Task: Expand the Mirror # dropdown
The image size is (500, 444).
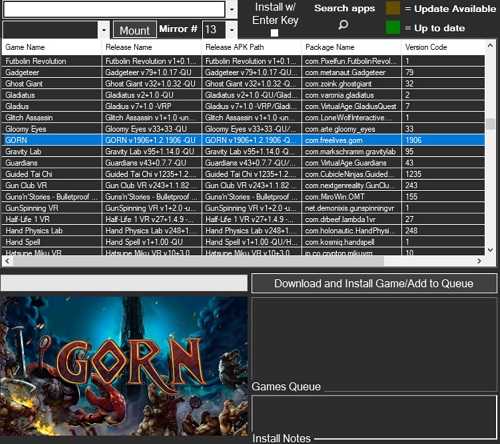Action: click(x=232, y=30)
